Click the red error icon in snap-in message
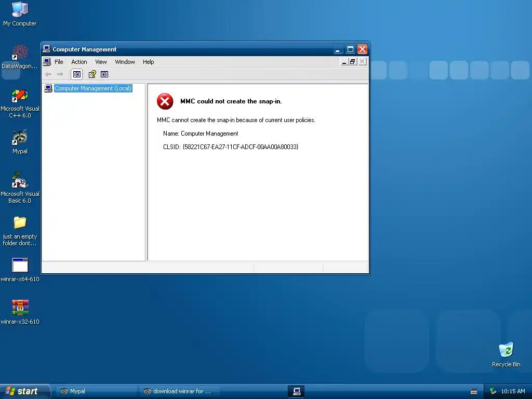 165,101
